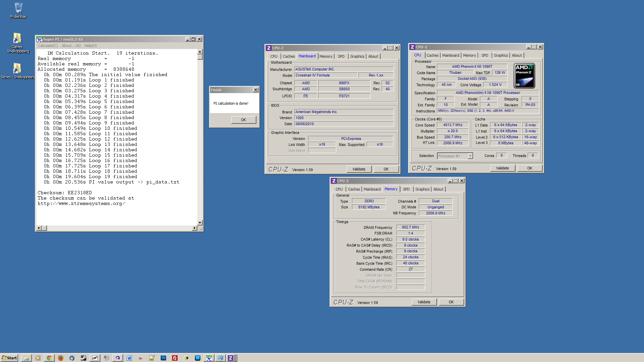Open Memory tab in the processor CPU-Z window
The height and width of the screenshot is (362, 644).
(469, 55)
